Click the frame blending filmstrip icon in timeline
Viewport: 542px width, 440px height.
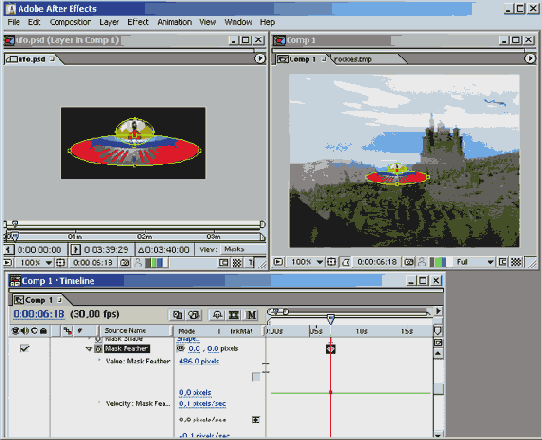point(234,315)
